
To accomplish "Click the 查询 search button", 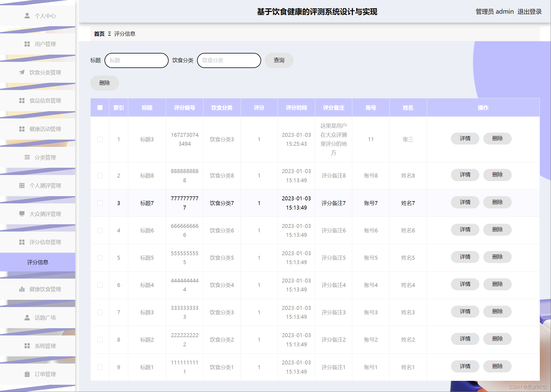I will click(x=279, y=60).
